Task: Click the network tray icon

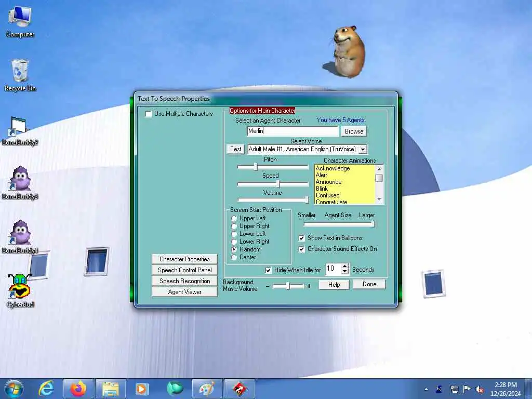Action: click(x=454, y=390)
